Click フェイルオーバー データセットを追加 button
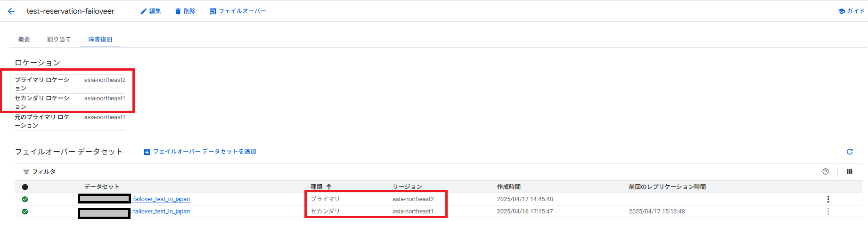The height and width of the screenshot is (236, 868). pyautogui.click(x=200, y=152)
